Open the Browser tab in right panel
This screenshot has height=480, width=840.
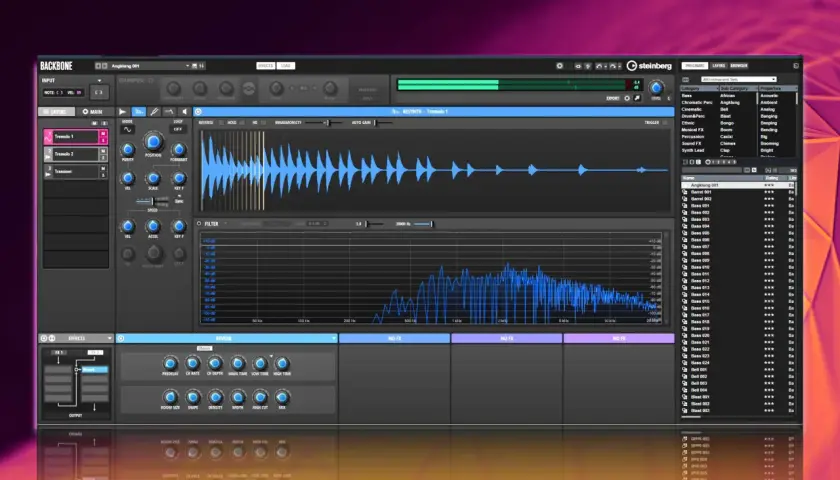[739, 66]
